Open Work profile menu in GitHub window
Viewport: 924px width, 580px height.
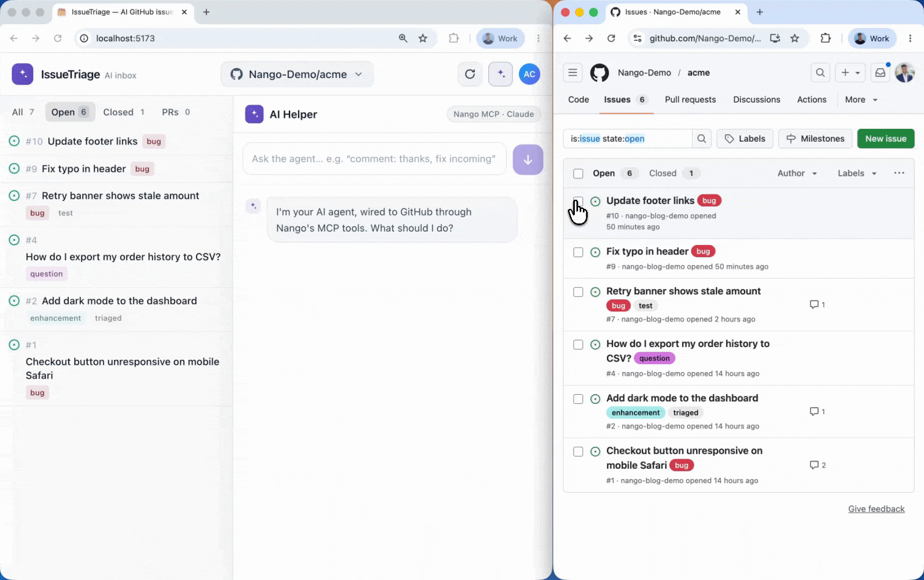point(872,38)
